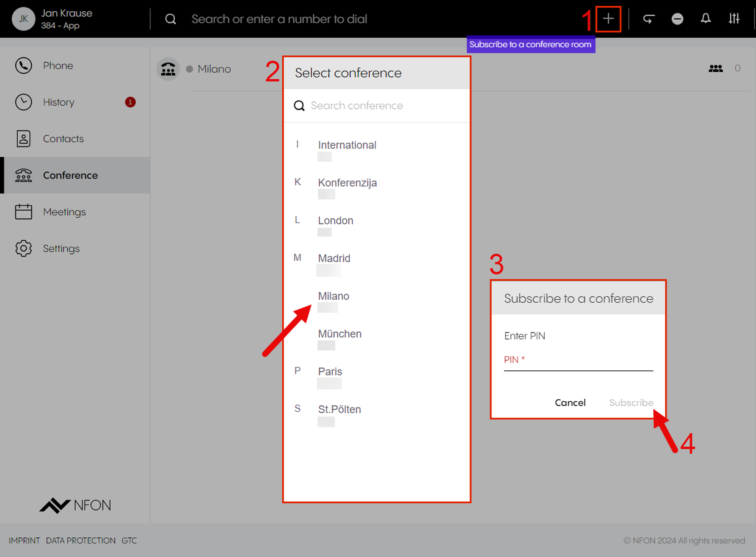This screenshot has height=557, width=756.
Task: Toggle the do-not-disturb minus icon
Action: (677, 19)
